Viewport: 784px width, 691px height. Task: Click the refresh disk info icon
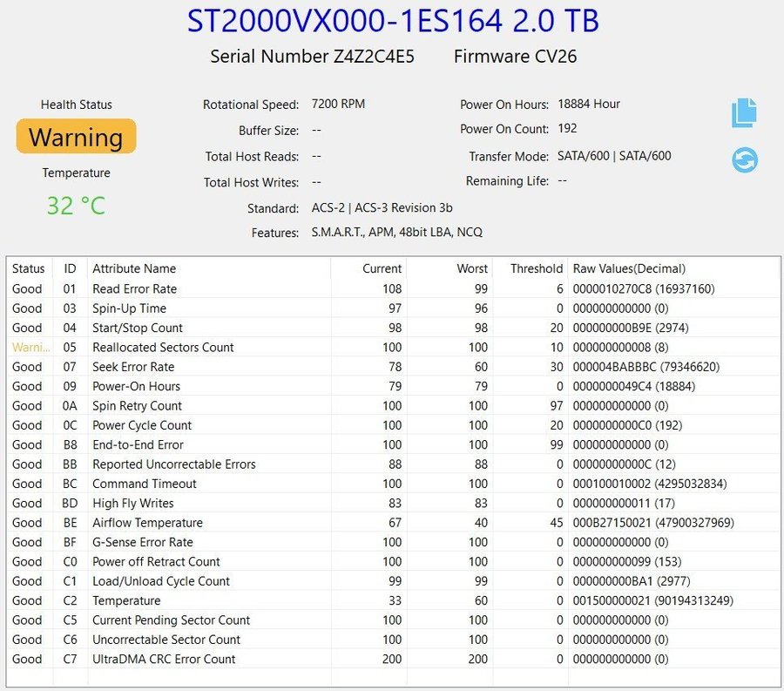click(745, 160)
